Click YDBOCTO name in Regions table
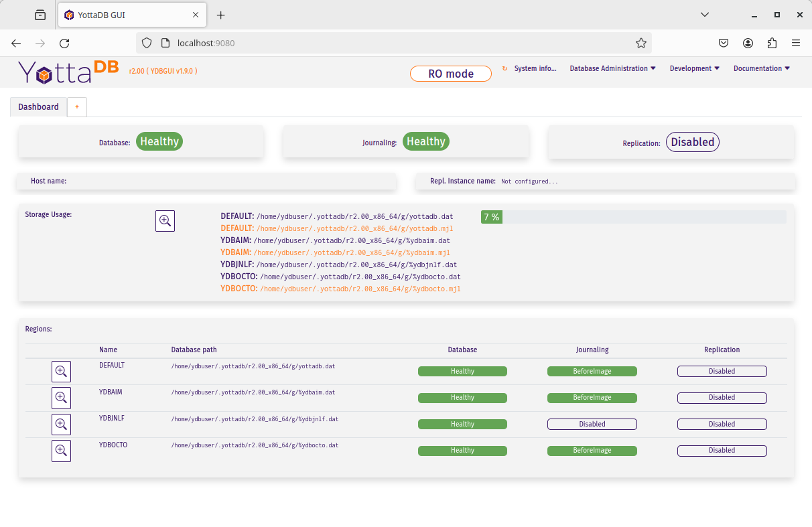The image size is (812, 527). (113, 445)
